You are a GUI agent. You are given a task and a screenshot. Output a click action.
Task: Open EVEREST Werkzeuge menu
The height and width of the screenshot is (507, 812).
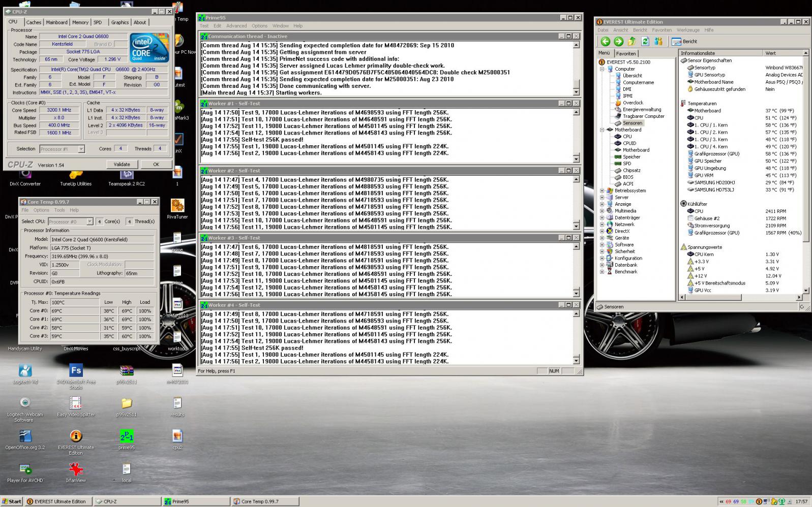pyautogui.click(x=688, y=30)
